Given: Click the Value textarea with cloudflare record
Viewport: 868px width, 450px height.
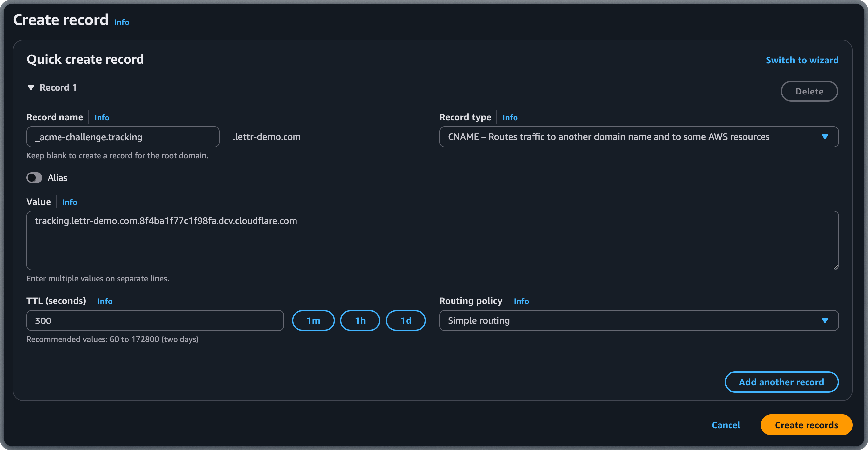Looking at the screenshot, I should [431, 240].
